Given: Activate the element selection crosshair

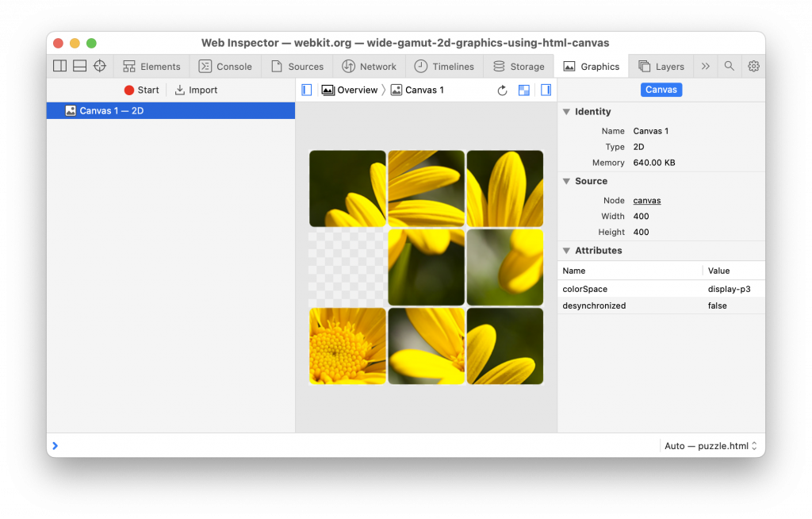Looking at the screenshot, I should (100, 66).
